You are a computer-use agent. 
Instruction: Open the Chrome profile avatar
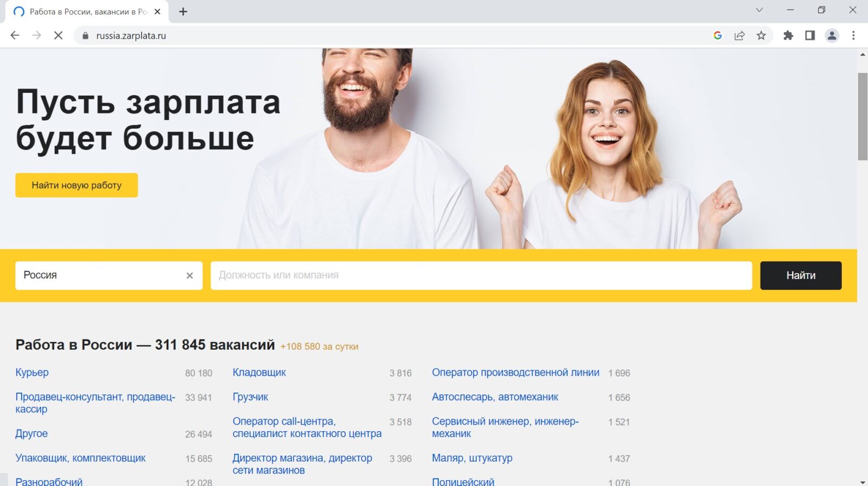832,35
